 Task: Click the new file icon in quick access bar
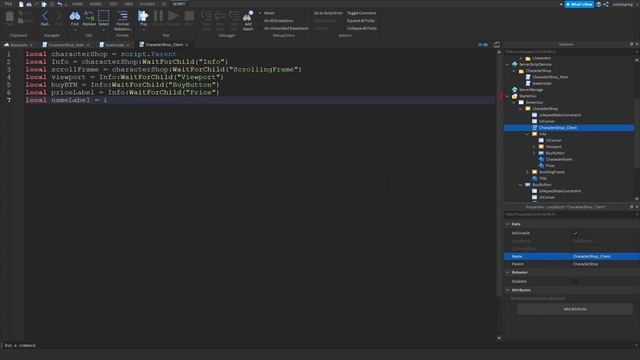(21, 4)
